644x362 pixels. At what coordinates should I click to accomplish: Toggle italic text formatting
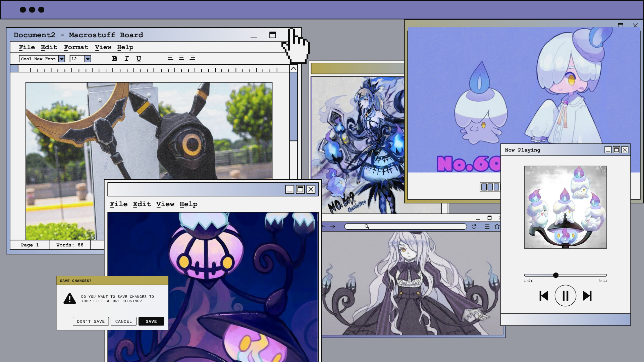click(126, 59)
